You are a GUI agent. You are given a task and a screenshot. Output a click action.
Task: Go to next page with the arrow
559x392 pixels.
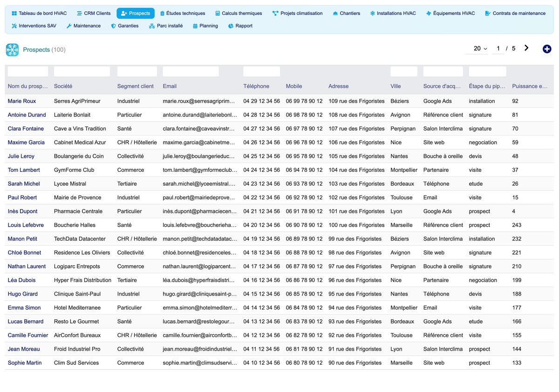pos(526,48)
